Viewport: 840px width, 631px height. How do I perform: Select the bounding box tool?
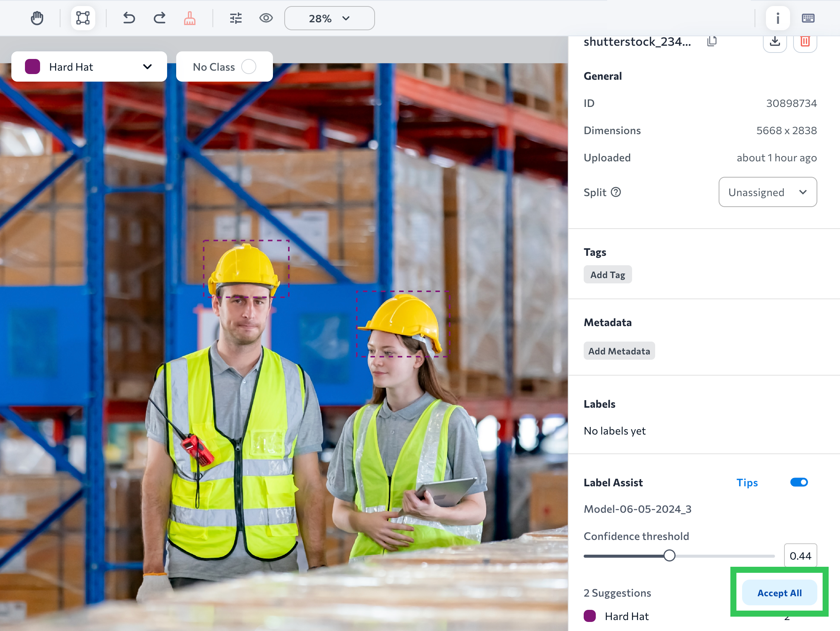tap(82, 18)
